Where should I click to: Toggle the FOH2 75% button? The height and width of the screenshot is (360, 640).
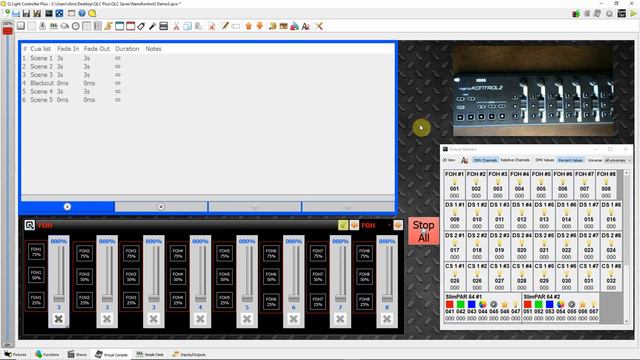coord(84,253)
